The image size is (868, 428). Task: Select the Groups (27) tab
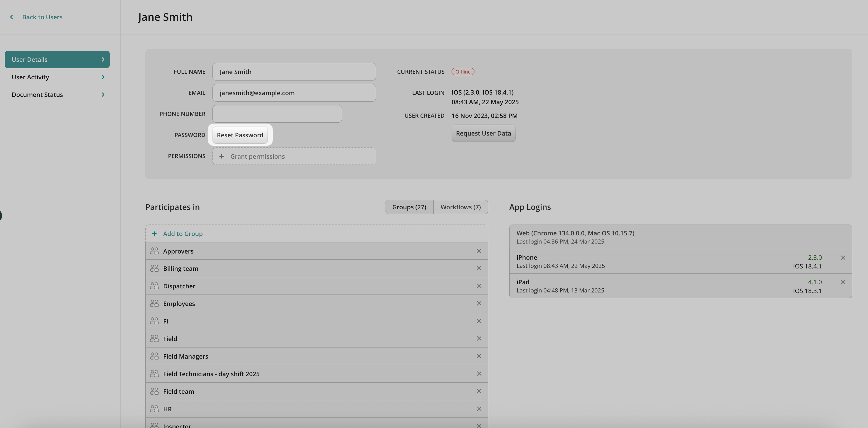(x=409, y=207)
